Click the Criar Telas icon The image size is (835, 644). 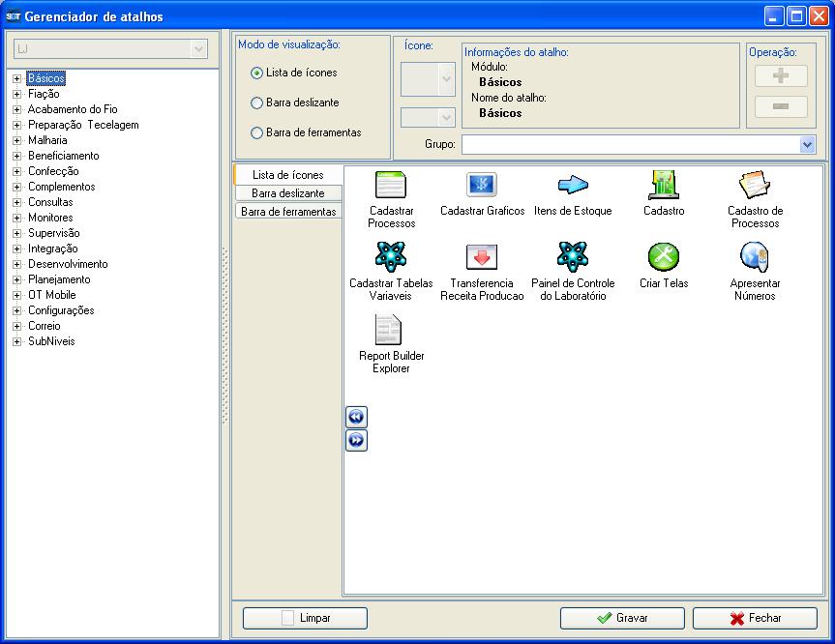(663, 257)
